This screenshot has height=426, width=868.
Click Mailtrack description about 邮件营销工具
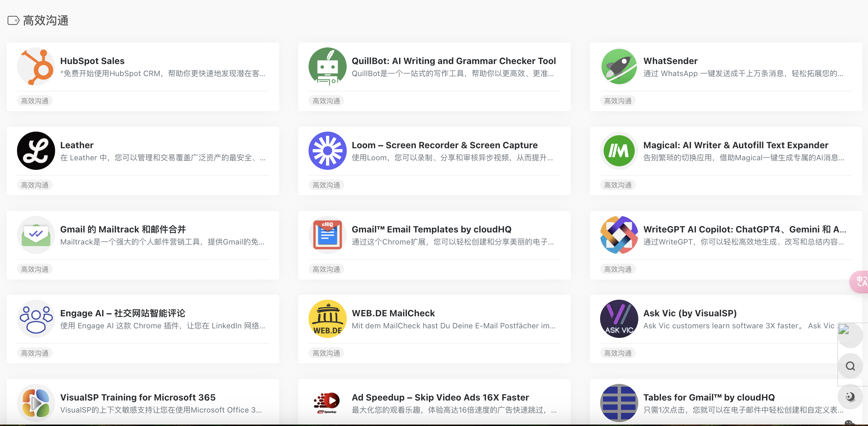[x=162, y=242]
